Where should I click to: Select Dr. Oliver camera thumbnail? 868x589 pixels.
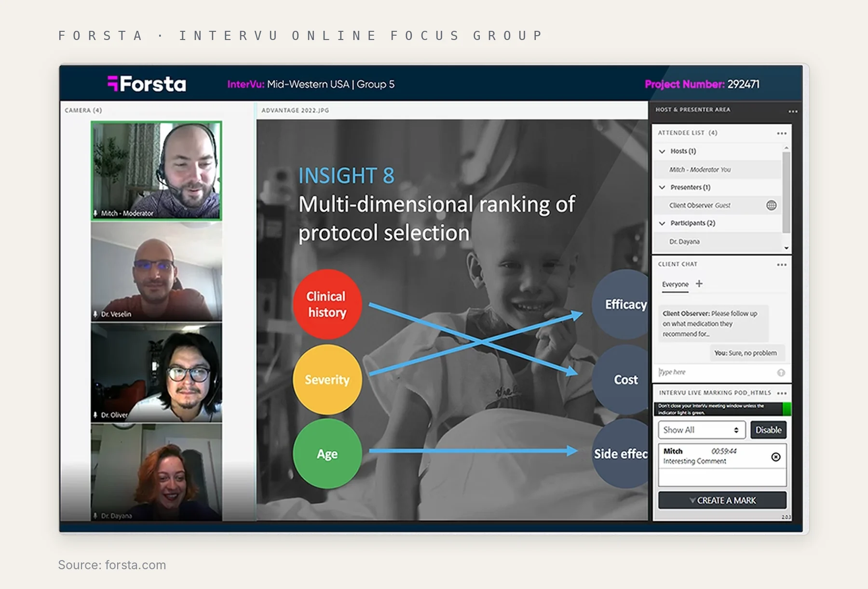[157, 372]
